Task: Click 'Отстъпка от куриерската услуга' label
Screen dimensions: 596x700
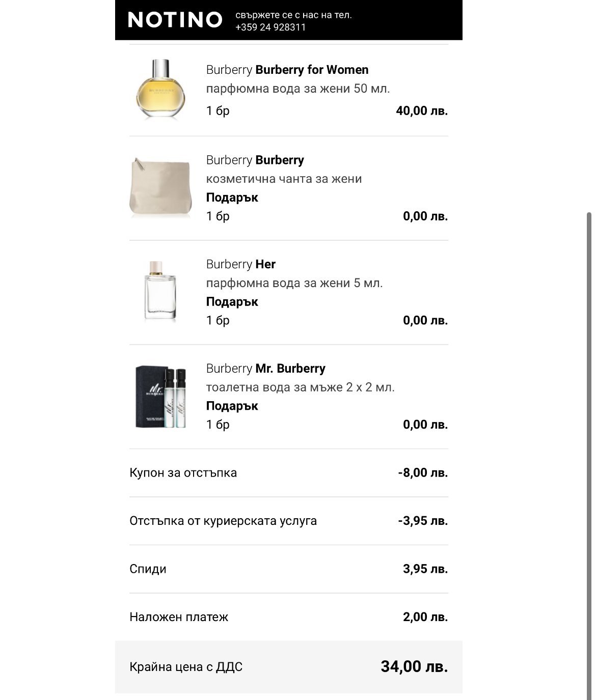Action: [x=223, y=521]
